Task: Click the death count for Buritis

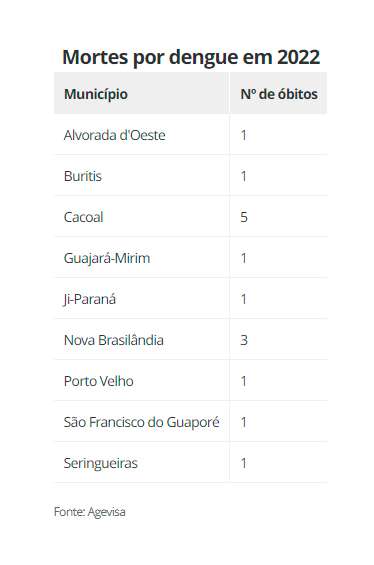Action: coord(244,176)
